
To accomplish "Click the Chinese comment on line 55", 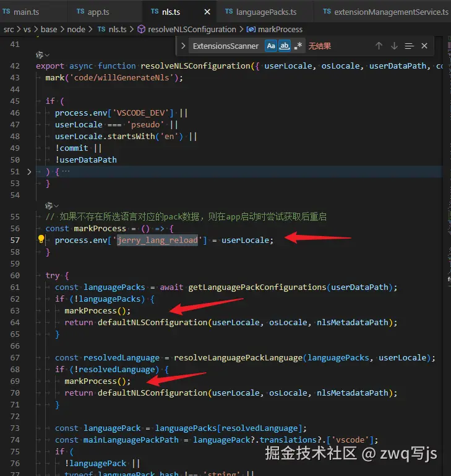I will (186, 217).
